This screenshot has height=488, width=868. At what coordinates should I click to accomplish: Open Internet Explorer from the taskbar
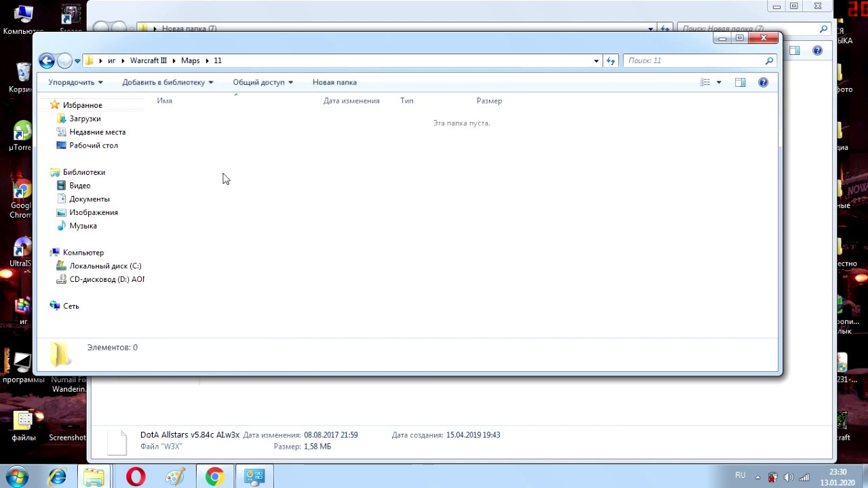(57, 476)
